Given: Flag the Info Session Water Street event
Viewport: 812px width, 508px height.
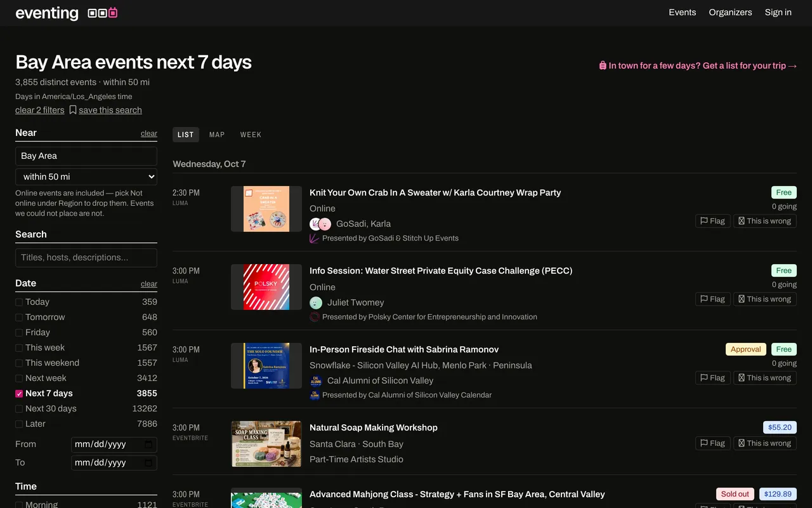Looking at the screenshot, I should 712,299.
